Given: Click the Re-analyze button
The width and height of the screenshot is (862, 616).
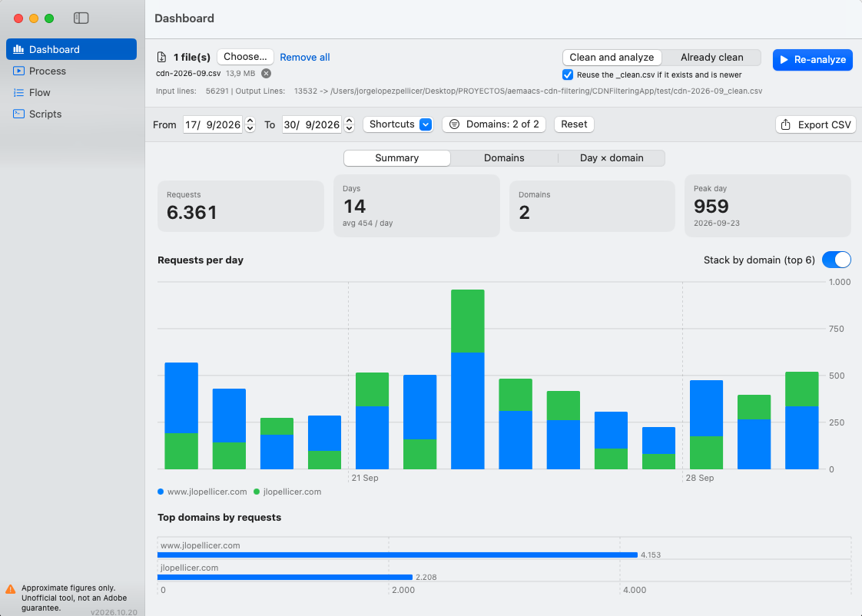Looking at the screenshot, I should coord(813,59).
